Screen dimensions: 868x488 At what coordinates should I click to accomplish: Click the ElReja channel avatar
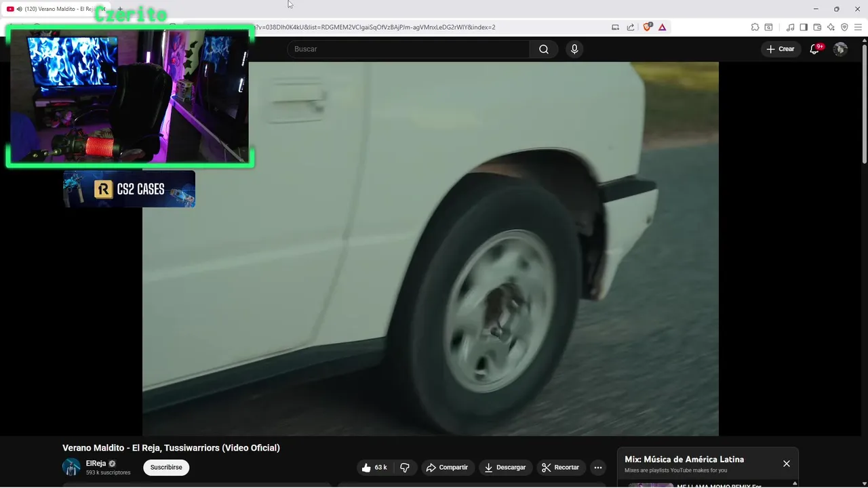[x=71, y=467]
